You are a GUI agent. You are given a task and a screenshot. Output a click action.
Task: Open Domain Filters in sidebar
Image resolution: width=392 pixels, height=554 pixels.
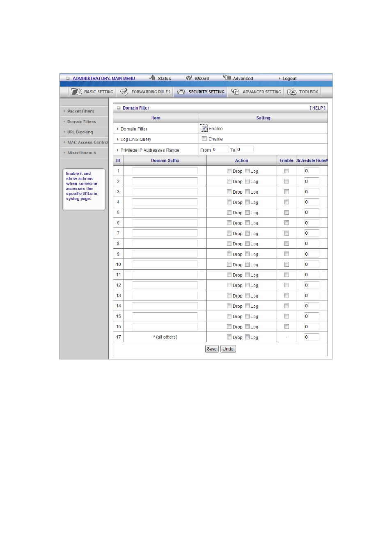point(82,122)
